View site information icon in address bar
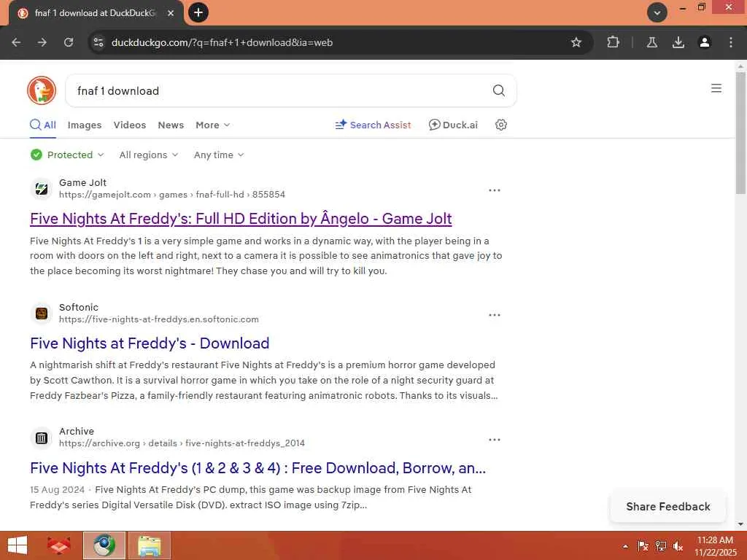Viewport: 747px width, 560px height. (98, 42)
